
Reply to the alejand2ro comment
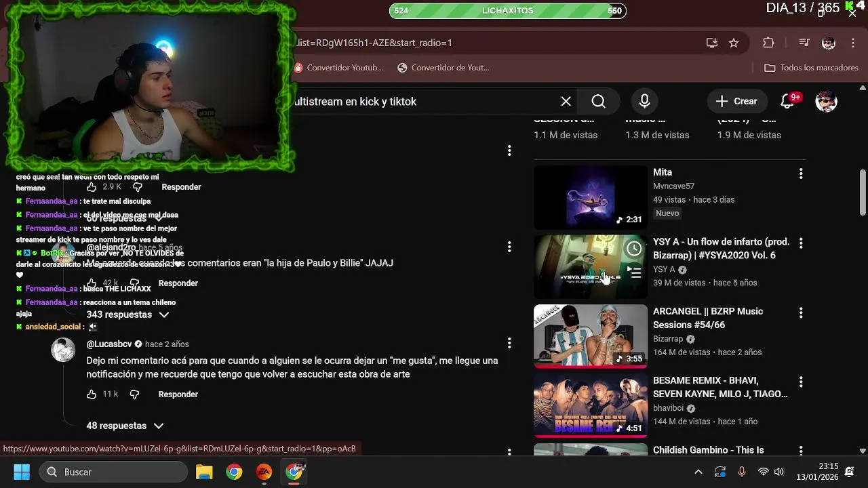pos(178,283)
